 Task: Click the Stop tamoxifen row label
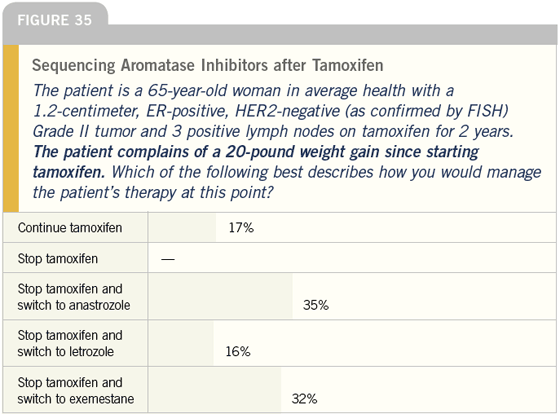pyautogui.click(x=58, y=258)
